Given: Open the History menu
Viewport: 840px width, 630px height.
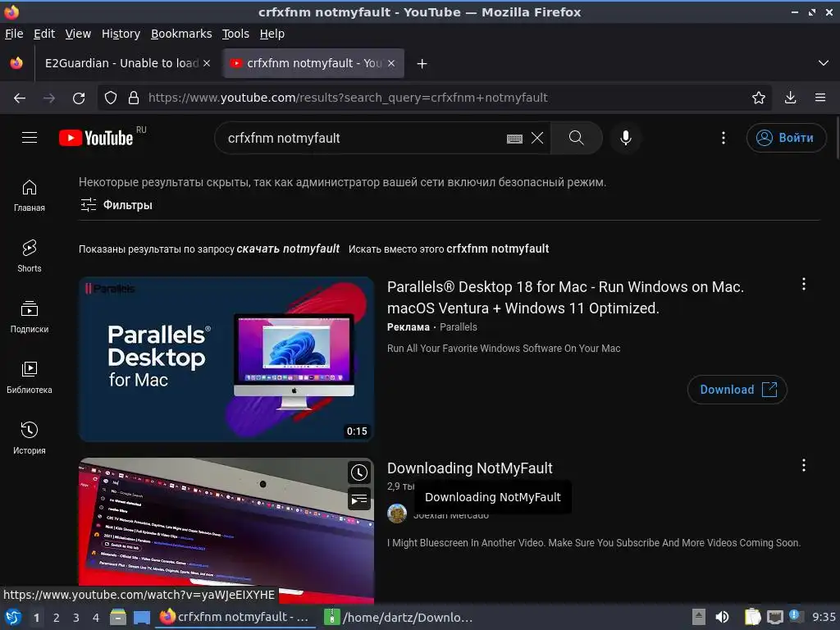Looking at the screenshot, I should (121, 34).
